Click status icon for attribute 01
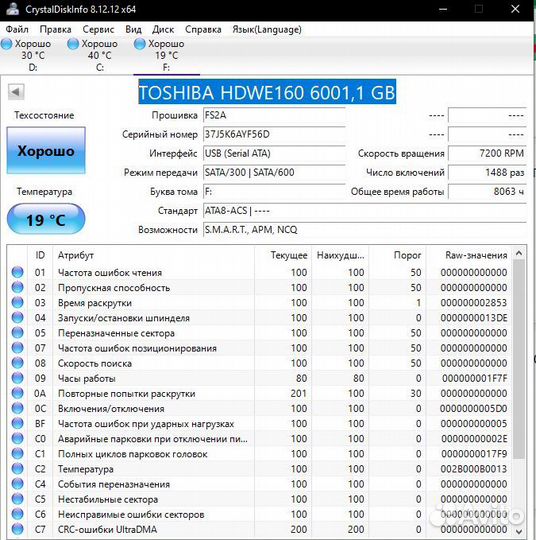536x540 pixels. click(18, 272)
